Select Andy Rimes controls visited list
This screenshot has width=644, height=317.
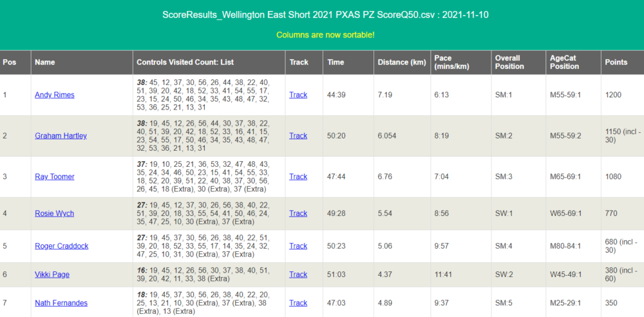(204, 95)
